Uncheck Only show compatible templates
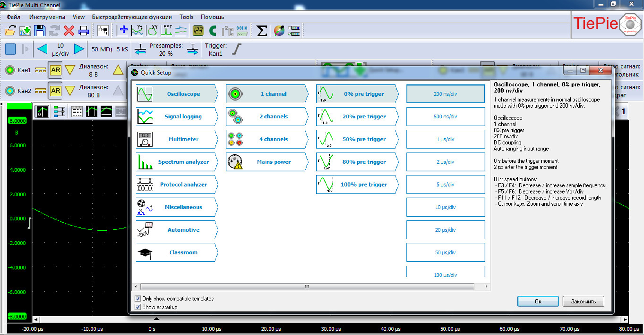 [x=138, y=299]
